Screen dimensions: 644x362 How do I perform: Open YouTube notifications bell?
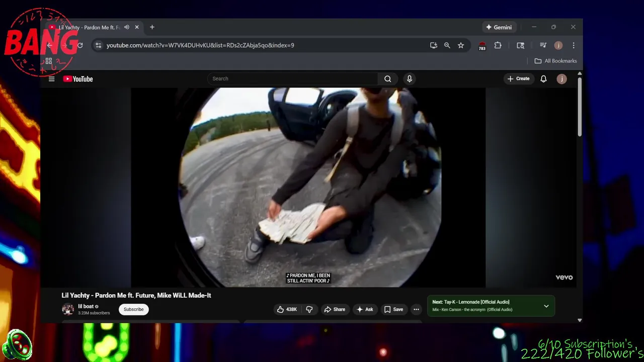[x=543, y=79]
